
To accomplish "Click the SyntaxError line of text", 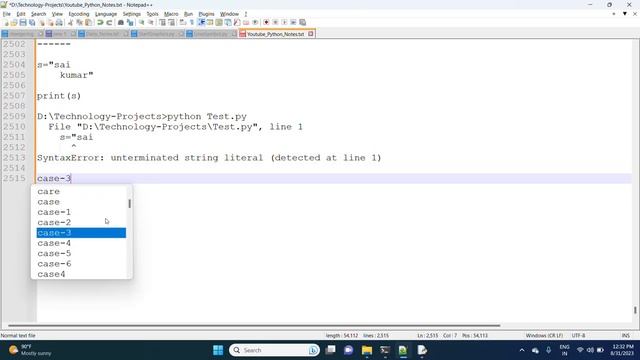I will 209,158.
